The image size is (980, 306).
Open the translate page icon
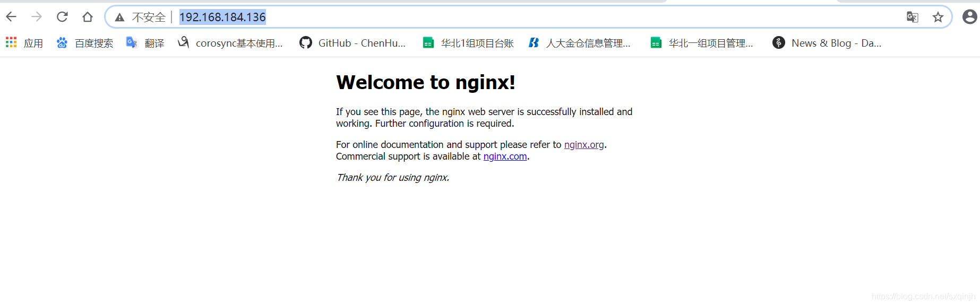[913, 17]
